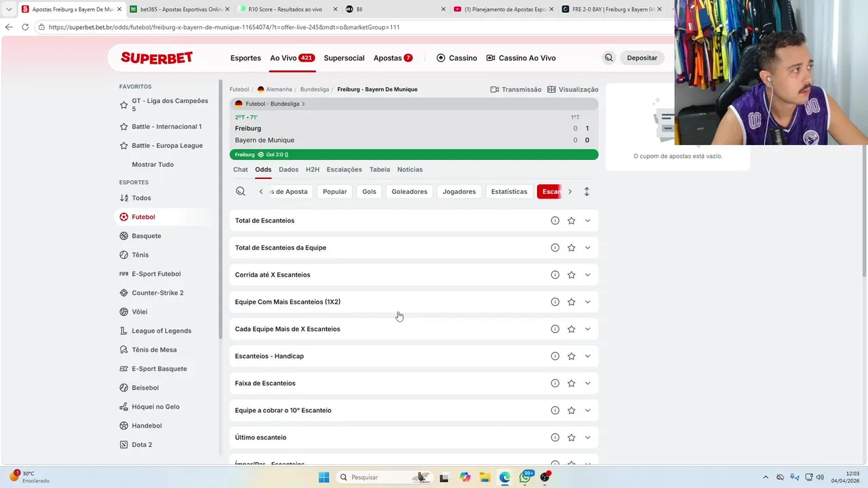868x488 pixels.
Task: Expand Total de Escanteios market
Action: pyautogui.click(x=587, y=220)
